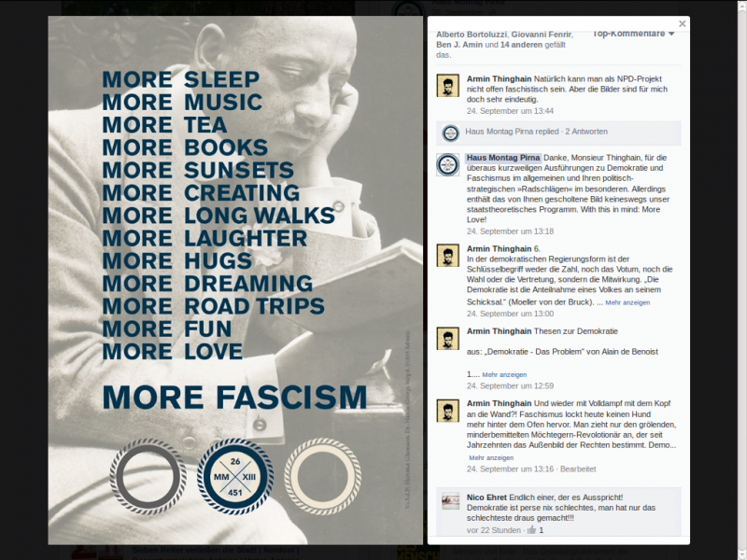Open the highlighted Haus Montag Pirna name link
The width and height of the screenshot is (747, 560).
(503, 158)
